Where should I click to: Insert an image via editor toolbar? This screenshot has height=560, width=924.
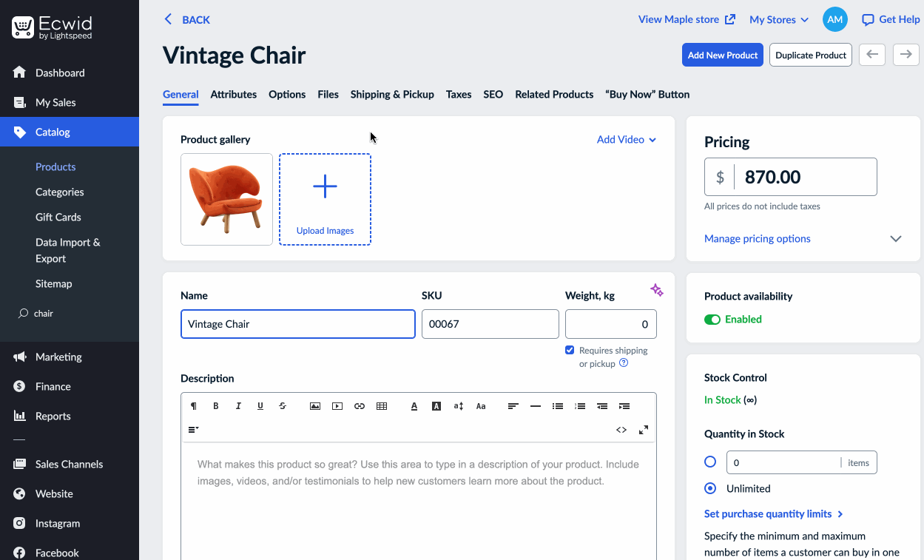tap(315, 406)
